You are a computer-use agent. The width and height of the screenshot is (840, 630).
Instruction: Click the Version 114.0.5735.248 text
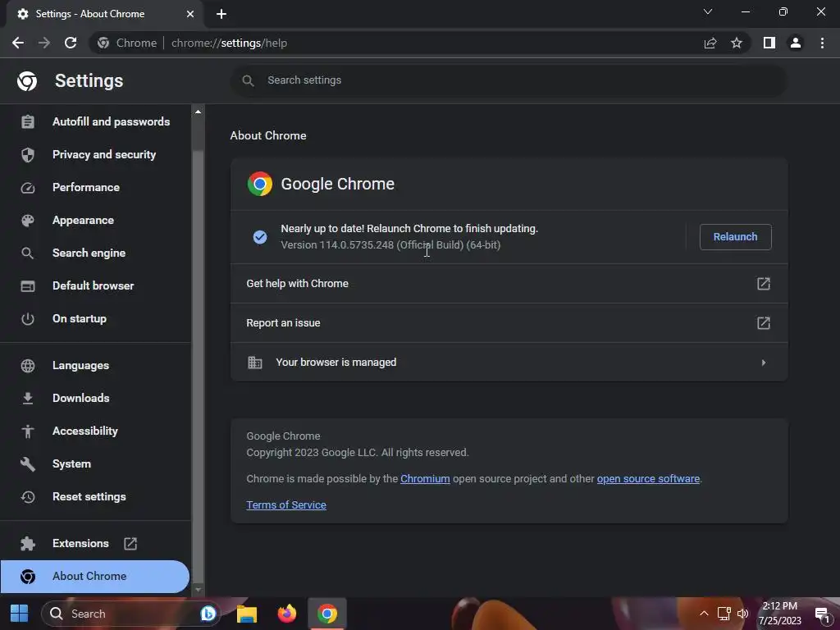click(x=390, y=244)
